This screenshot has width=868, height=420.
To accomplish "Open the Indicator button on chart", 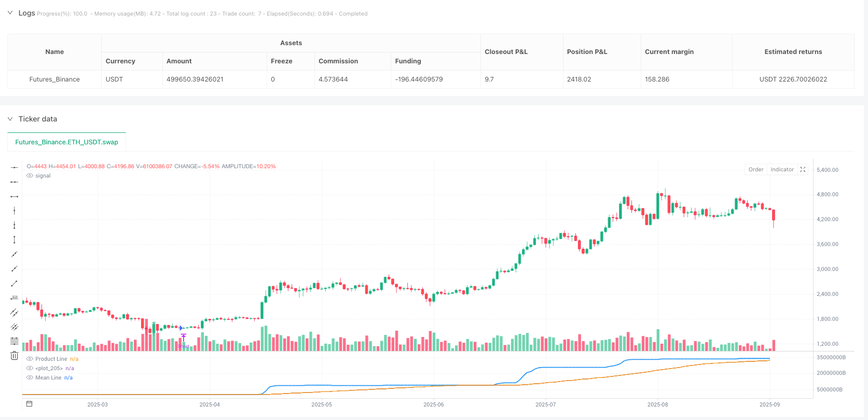I will (x=782, y=170).
